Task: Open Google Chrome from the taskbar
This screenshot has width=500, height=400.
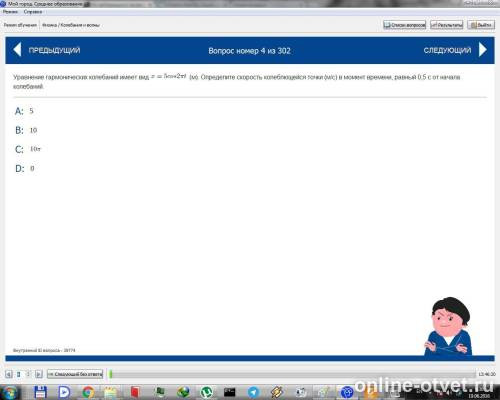Action: click(x=88, y=392)
